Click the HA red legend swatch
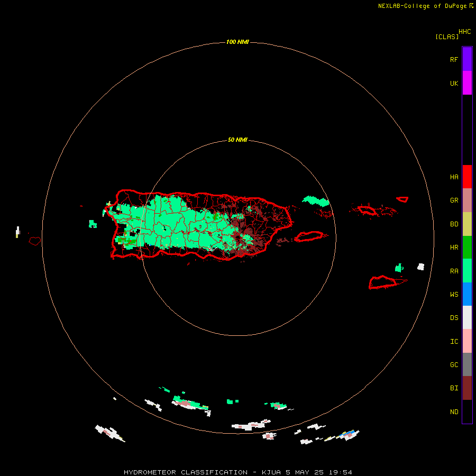Viewport: 476px width, 476px height. coord(467,177)
